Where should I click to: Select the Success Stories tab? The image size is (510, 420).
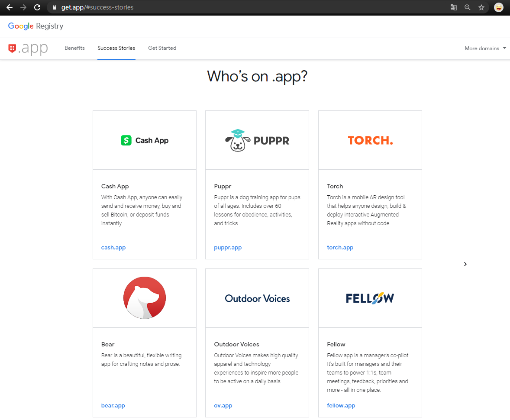(x=116, y=48)
